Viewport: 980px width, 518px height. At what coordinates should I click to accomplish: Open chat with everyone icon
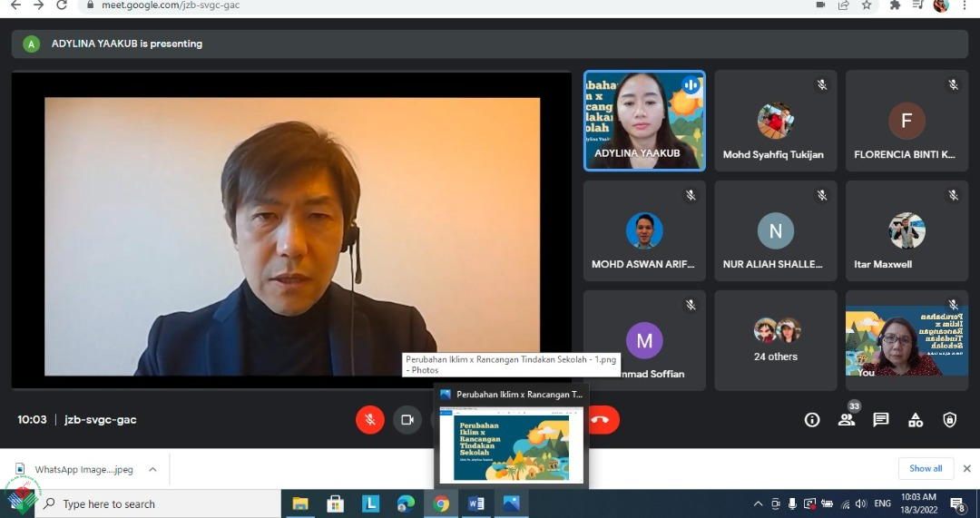coord(881,420)
